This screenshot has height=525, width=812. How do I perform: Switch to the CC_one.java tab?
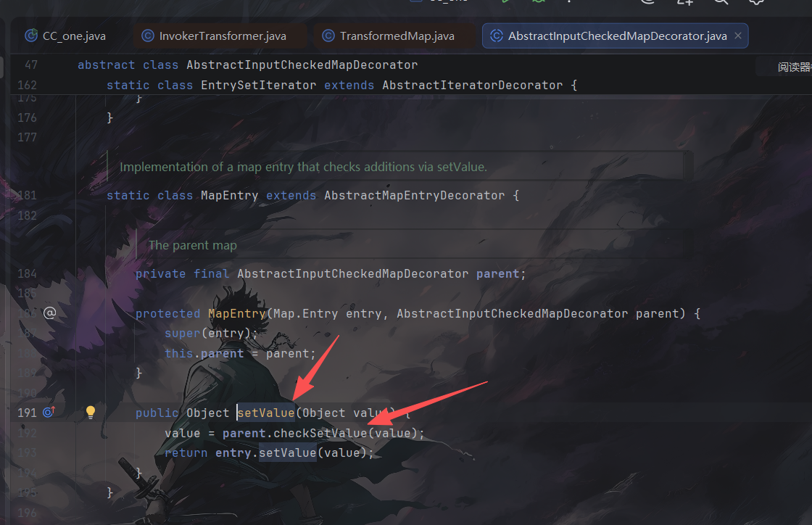pos(65,36)
